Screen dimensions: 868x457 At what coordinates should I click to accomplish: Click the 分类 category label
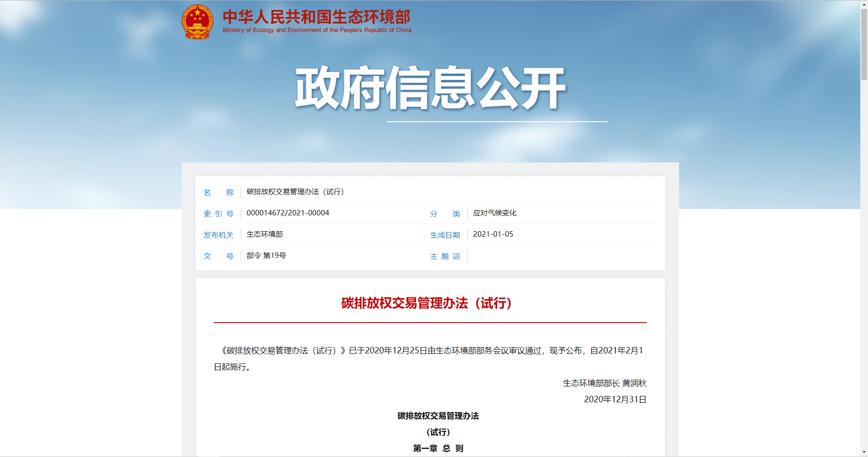445,213
